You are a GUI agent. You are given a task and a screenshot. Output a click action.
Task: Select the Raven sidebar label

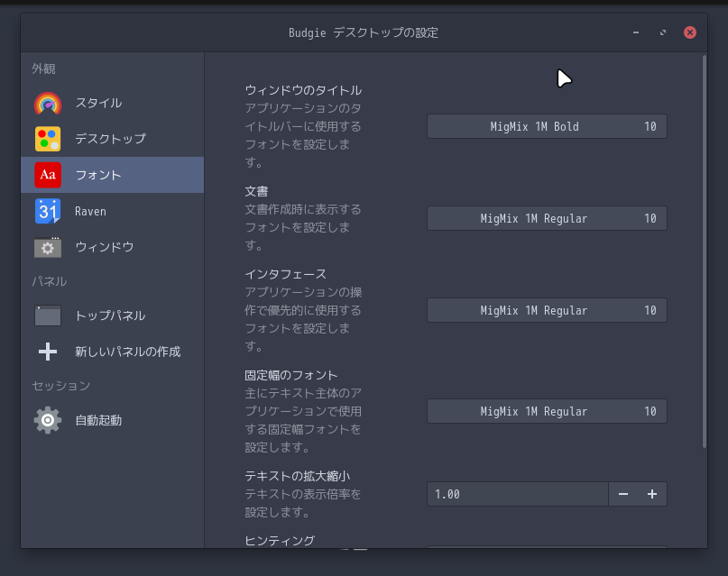pos(90,212)
